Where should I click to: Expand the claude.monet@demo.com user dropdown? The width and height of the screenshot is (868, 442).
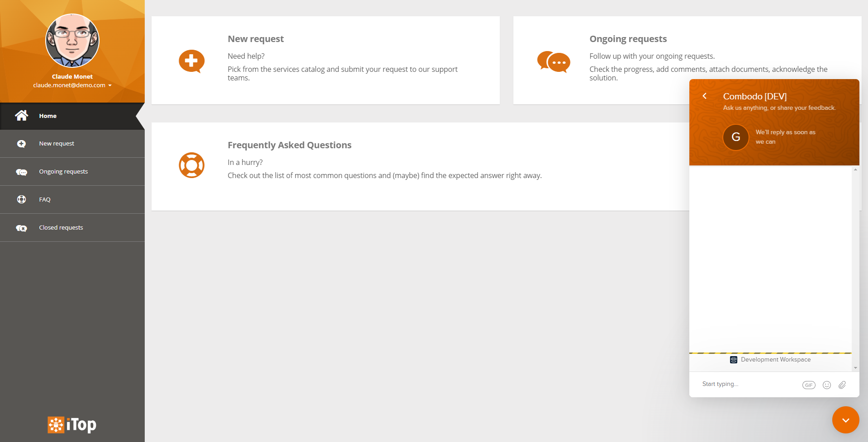(72, 85)
